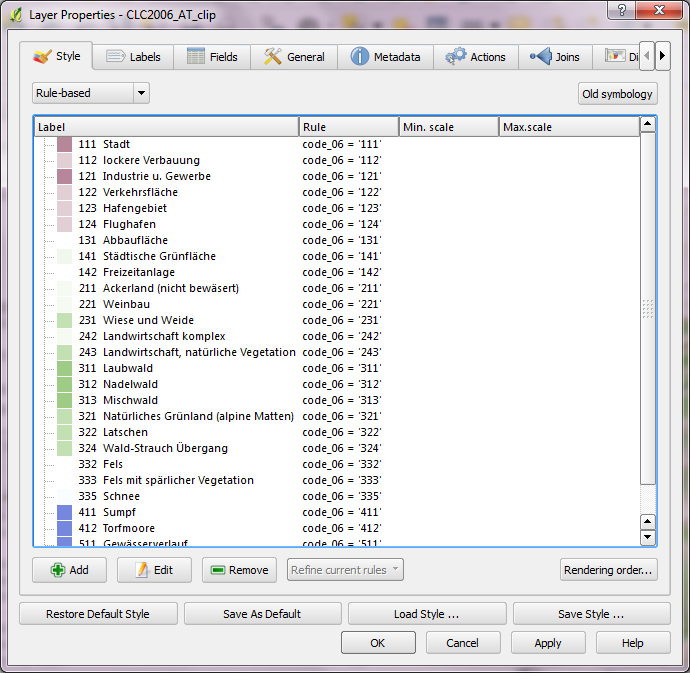The width and height of the screenshot is (690, 673).
Task: Click the Old symbology button
Action: (x=618, y=94)
